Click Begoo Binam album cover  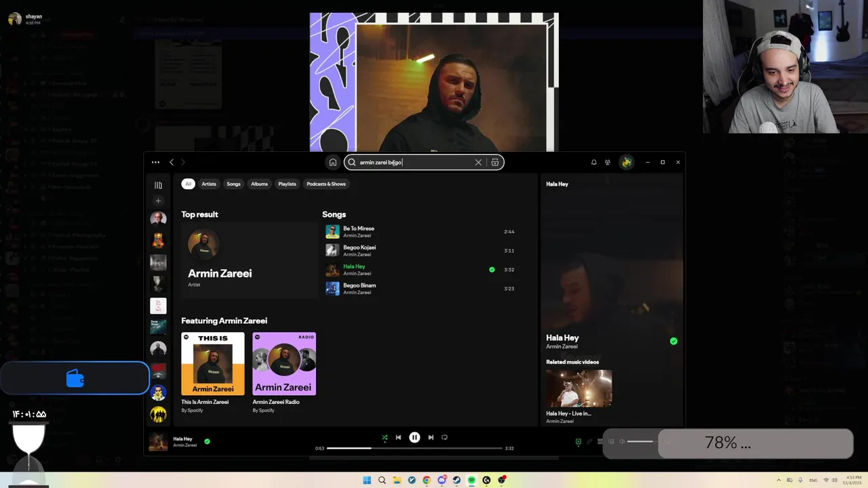click(332, 289)
